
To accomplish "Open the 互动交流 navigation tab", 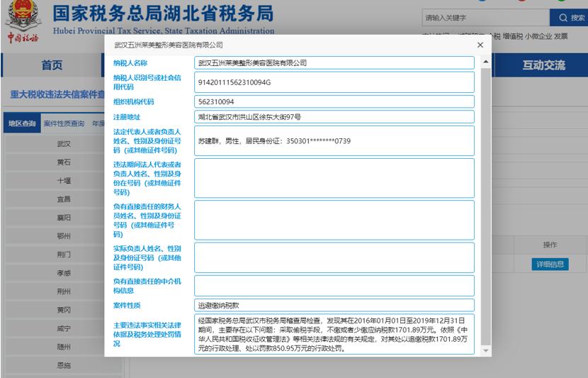I will [544, 65].
